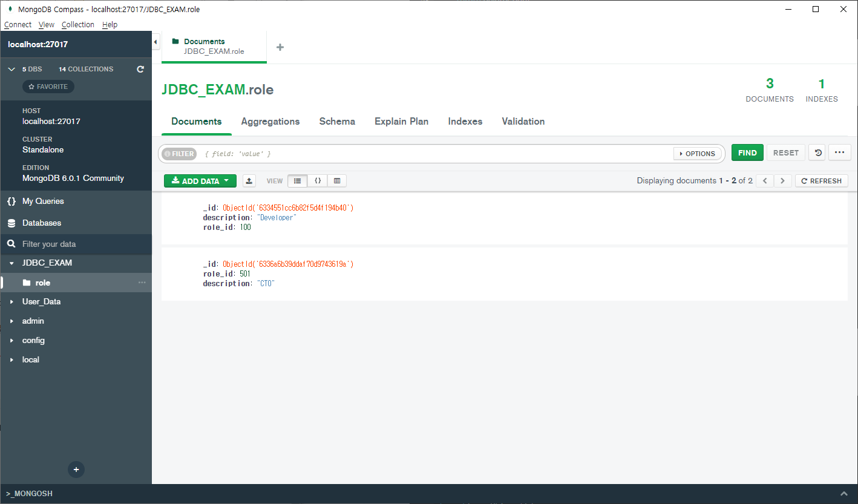
Task: Open query history clock icon
Action: pyautogui.click(x=818, y=153)
